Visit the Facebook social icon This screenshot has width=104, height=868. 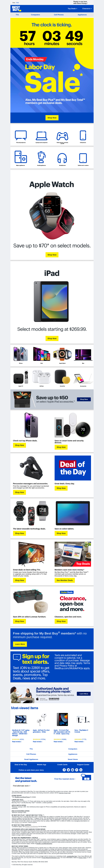[64, 770]
